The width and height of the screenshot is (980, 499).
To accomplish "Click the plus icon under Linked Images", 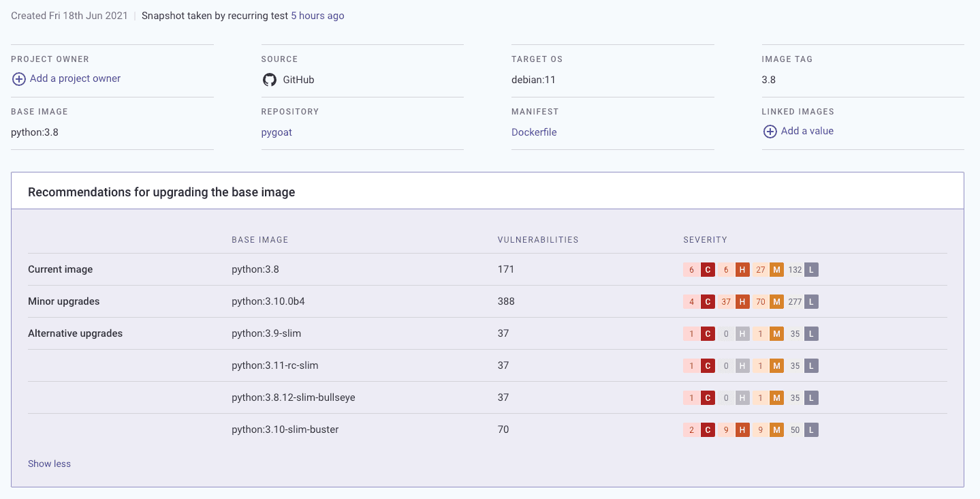I will tap(770, 132).
